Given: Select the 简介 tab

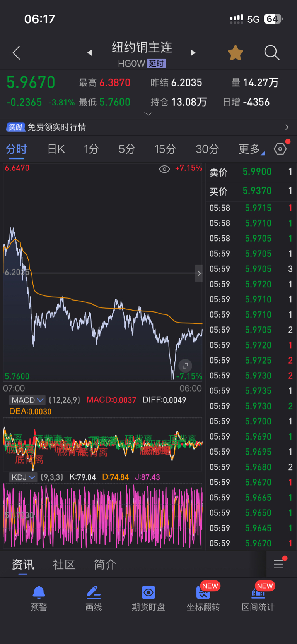Looking at the screenshot, I should coord(105,565).
